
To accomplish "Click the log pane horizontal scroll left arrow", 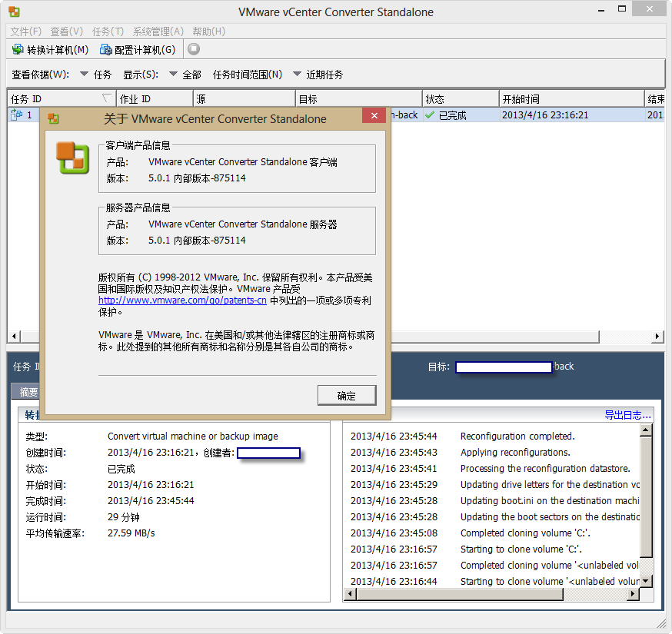I will [351, 594].
